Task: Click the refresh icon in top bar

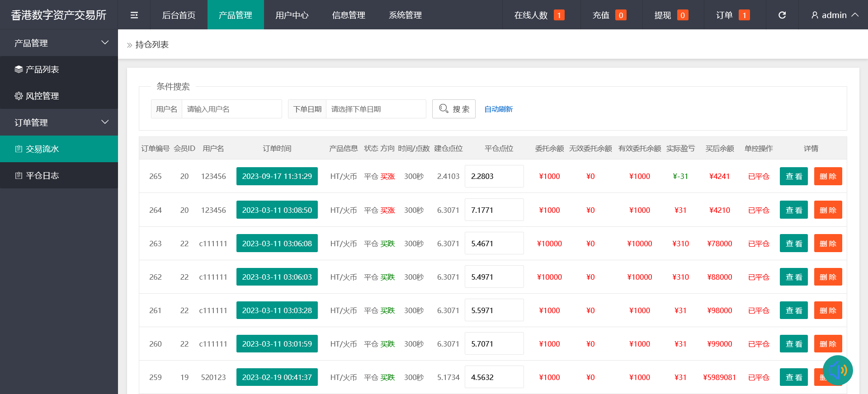Action: pyautogui.click(x=782, y=15)
